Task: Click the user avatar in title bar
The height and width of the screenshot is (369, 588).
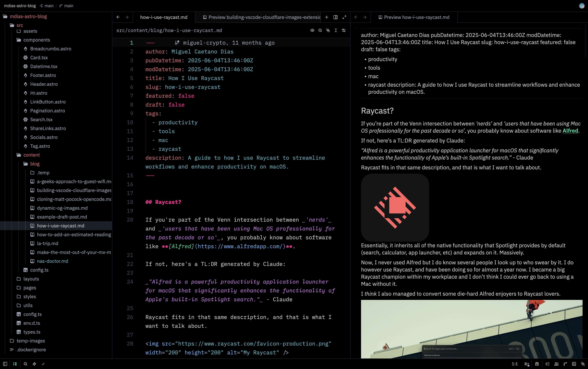Action: point(582,6)
